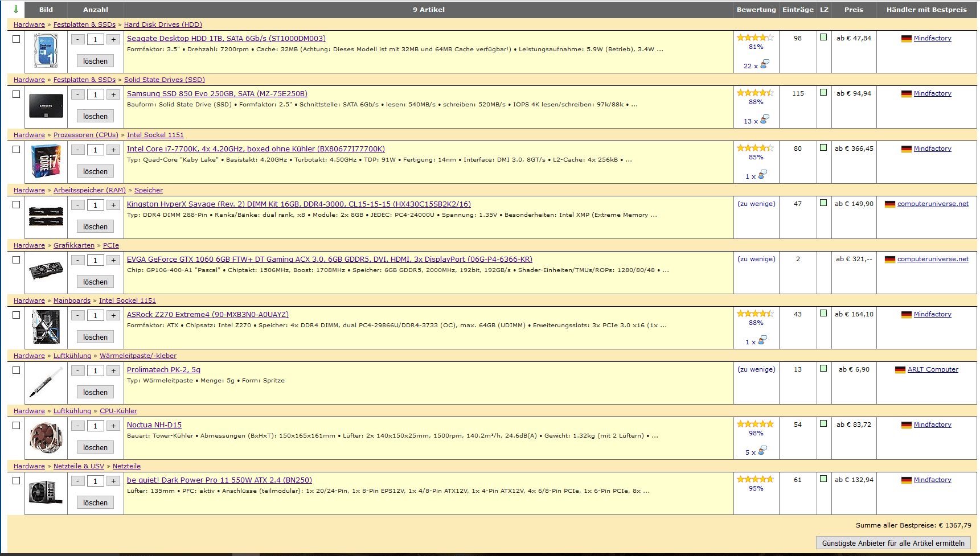Image resolution: width=980 pixels, height=556 pixels.
Task: Tick the checkbox for ASRock Z270 Extreme4
Action: point(16,315)
